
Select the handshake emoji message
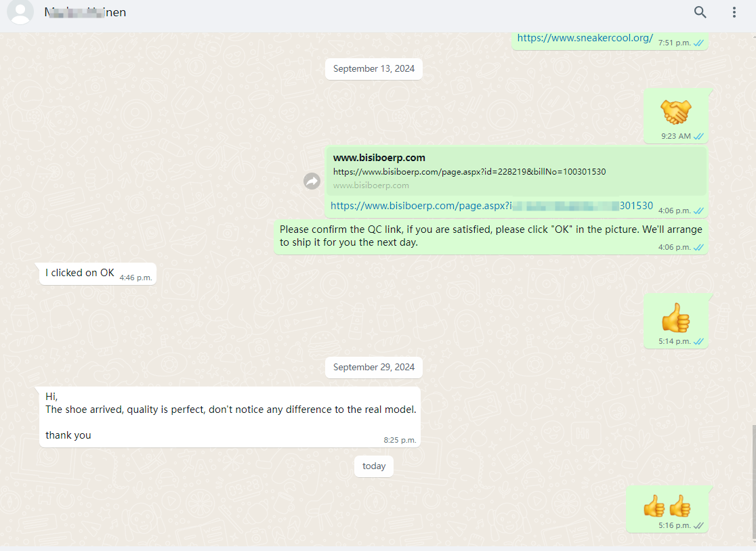[675, 111]
